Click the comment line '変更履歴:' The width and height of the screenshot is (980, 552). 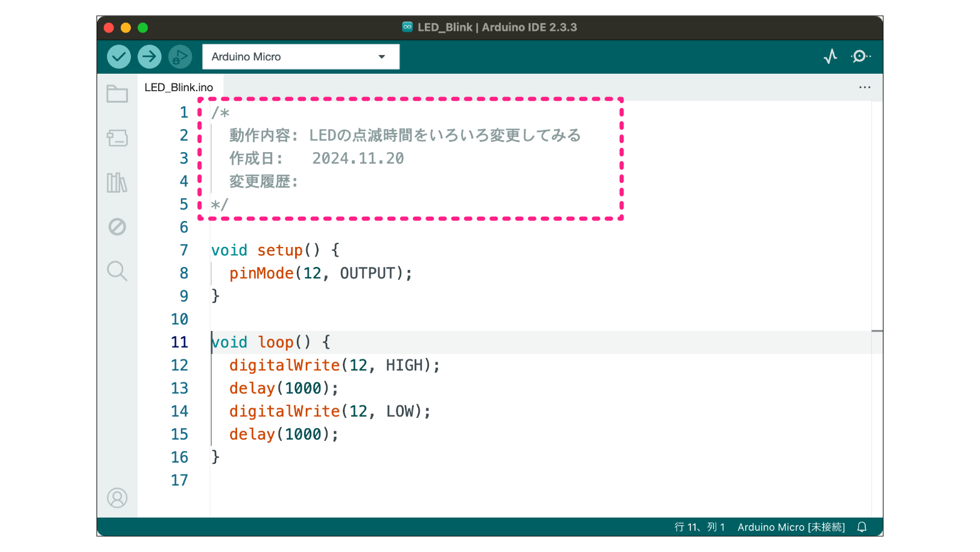click(264, 181)
